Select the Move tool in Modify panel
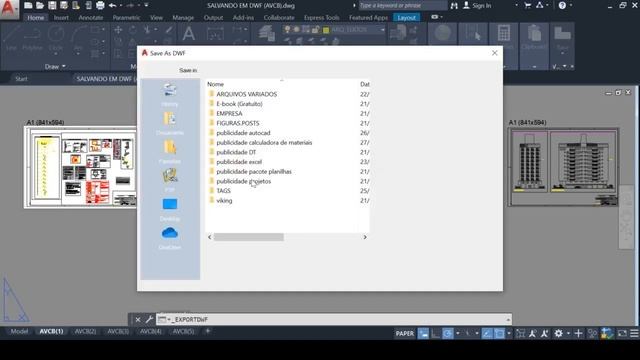Screen dimensions: 640x360 pyautogui.click(x=118, y=30)
